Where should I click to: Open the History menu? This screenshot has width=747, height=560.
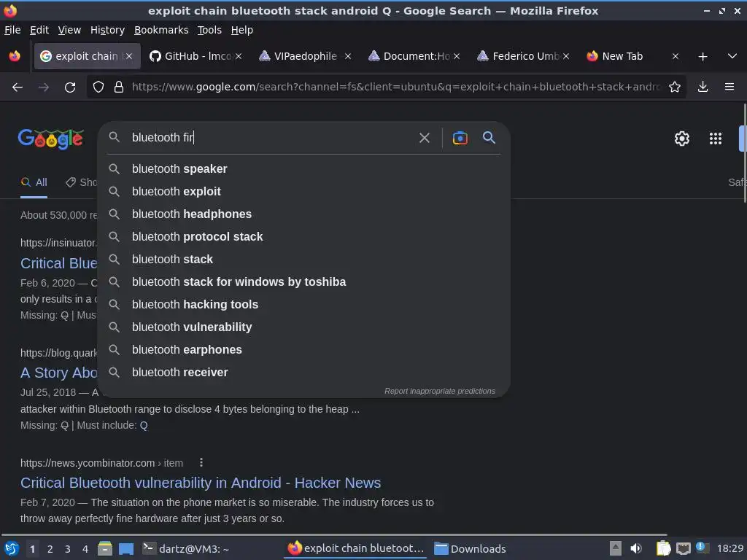coord(107,30)
